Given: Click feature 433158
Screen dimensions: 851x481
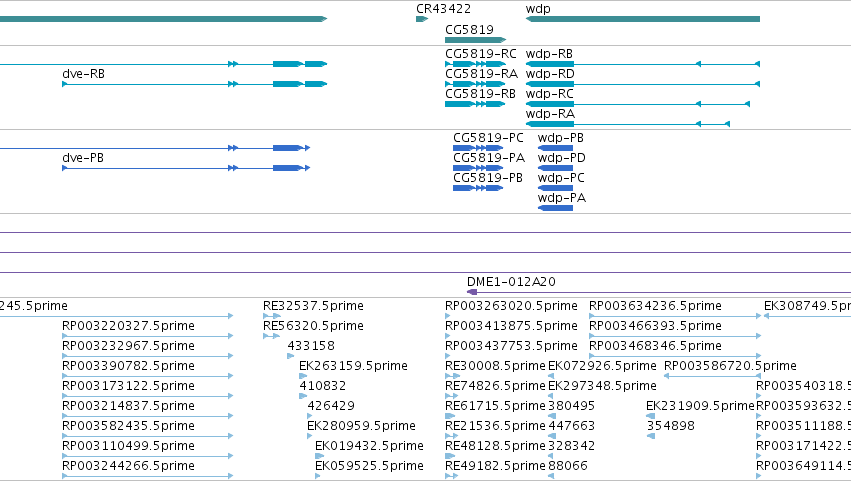Looking at the screenshot, I should point(311,346).
